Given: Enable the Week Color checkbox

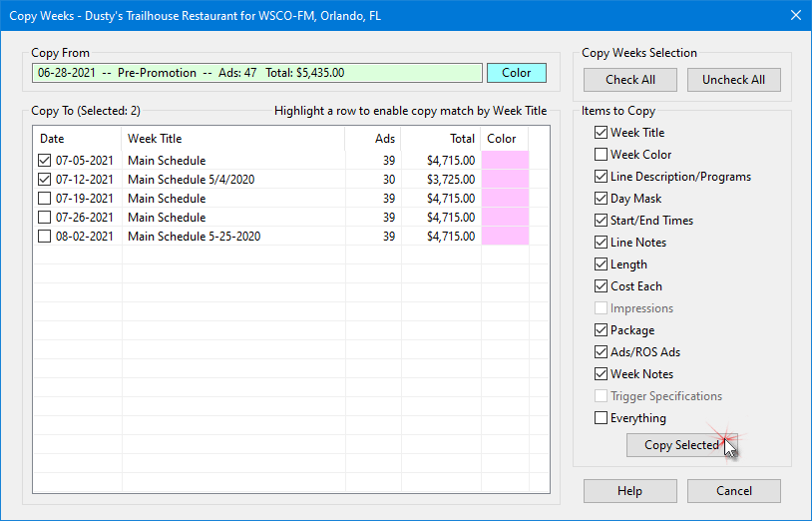Looking at the screenshot, I should click(601, 155).
